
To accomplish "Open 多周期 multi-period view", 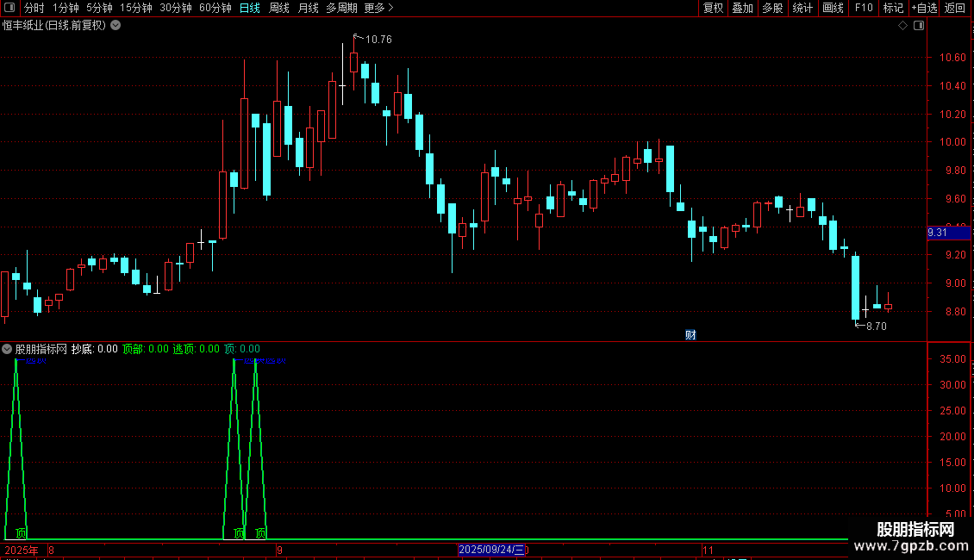I will click(341, 8).
